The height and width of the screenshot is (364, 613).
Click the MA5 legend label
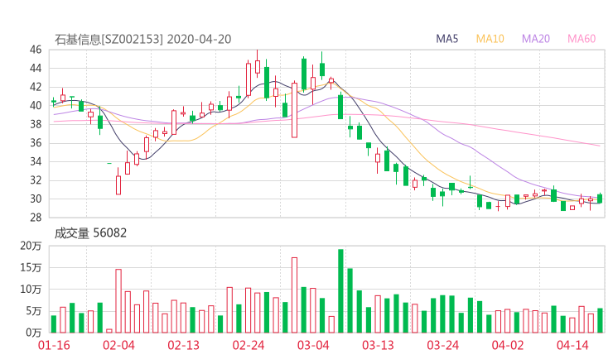tap(446, 39)
